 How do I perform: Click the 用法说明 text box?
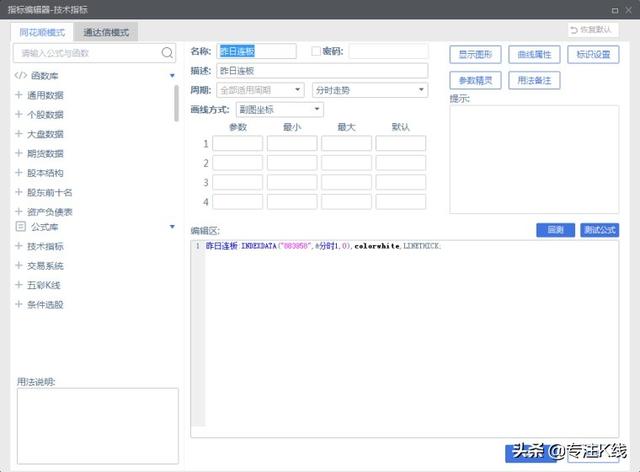[98, 426]
